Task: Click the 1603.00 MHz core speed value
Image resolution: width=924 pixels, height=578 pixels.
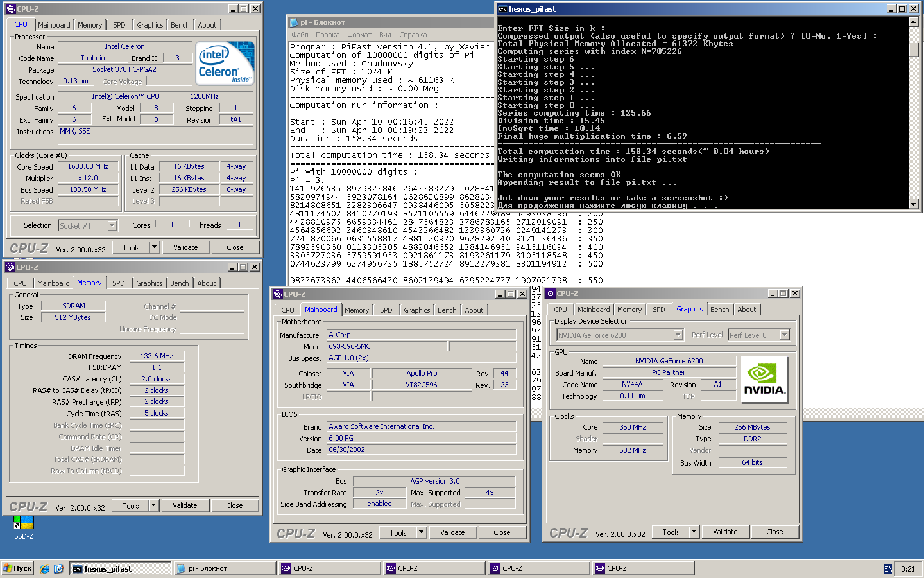Action: (88, 166)
